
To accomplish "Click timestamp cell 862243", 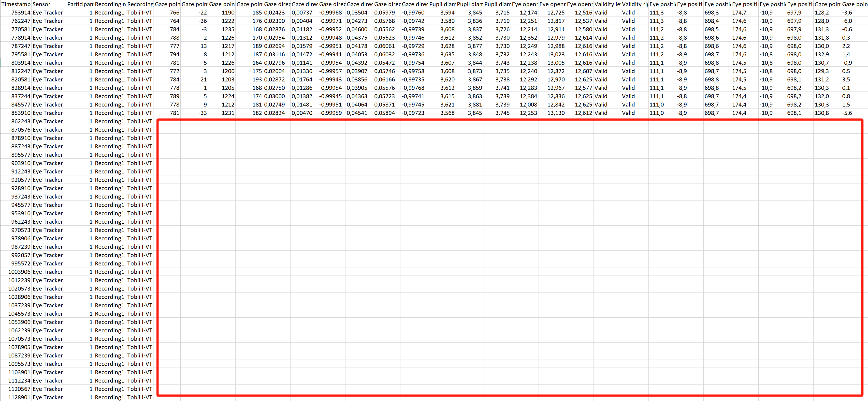I will tap(21, 122).
